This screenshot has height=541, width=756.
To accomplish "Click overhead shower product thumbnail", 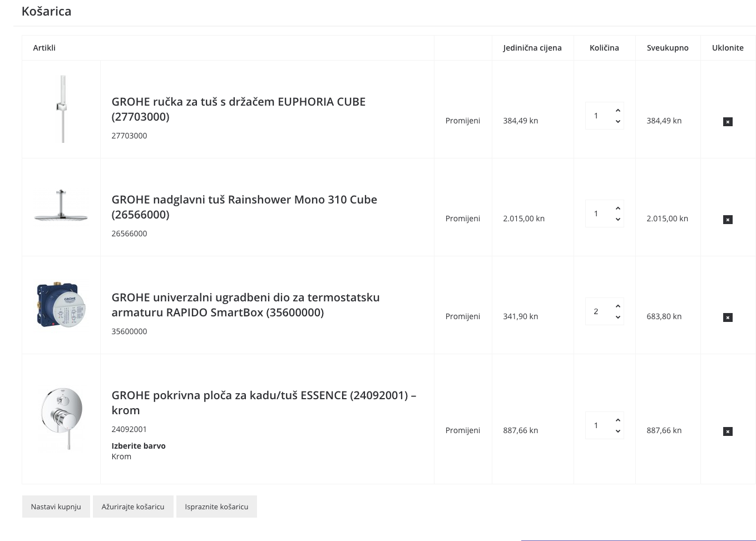I will click(x=61, y=206).
